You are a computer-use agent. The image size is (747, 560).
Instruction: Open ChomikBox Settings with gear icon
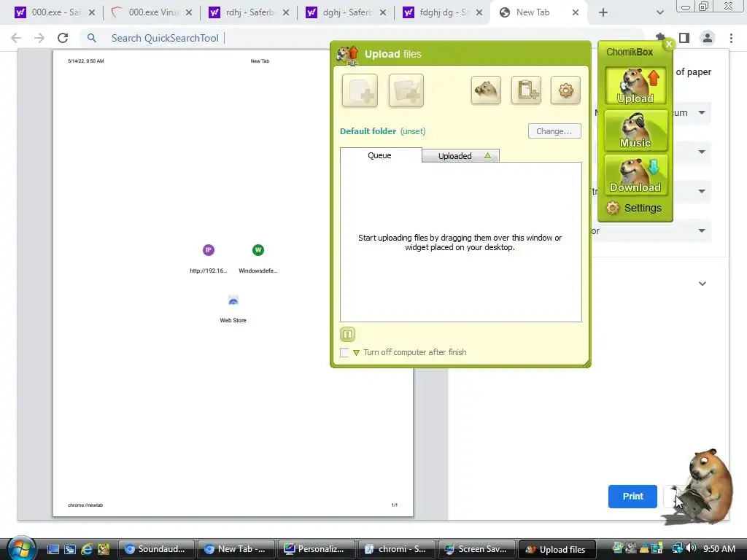tap(634, 208)
